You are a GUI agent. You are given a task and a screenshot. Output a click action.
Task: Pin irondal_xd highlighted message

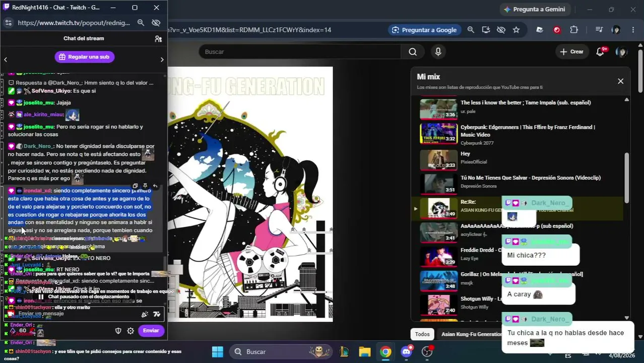pos(145,186)
